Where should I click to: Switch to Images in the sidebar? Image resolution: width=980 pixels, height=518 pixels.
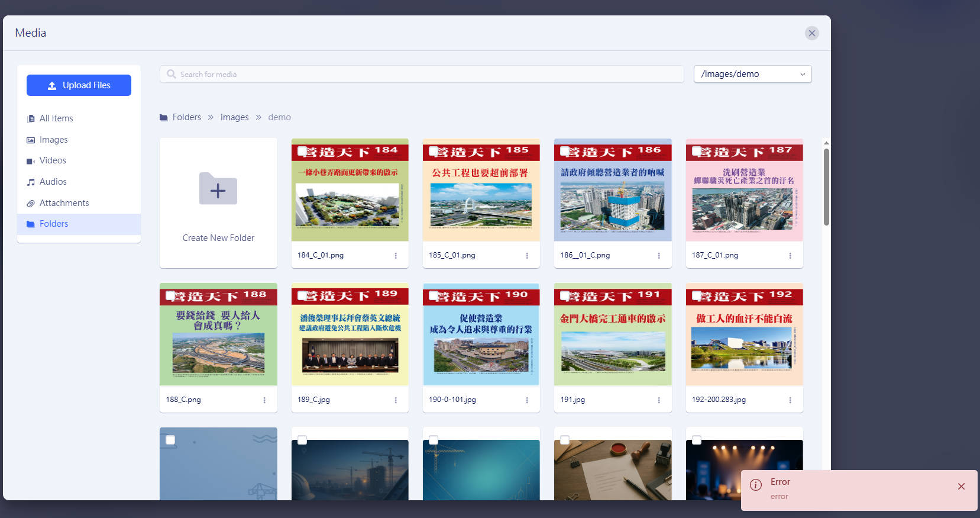tap(53, 140)
